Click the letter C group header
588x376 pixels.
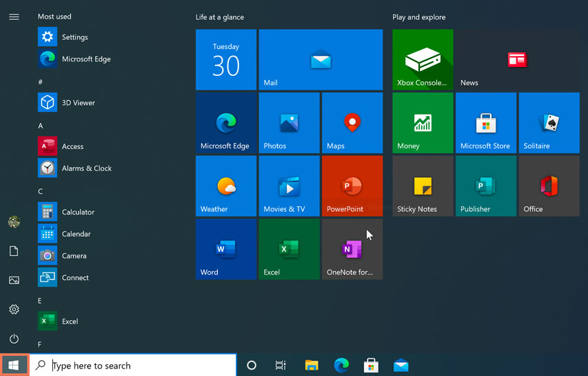coord(40,191)
